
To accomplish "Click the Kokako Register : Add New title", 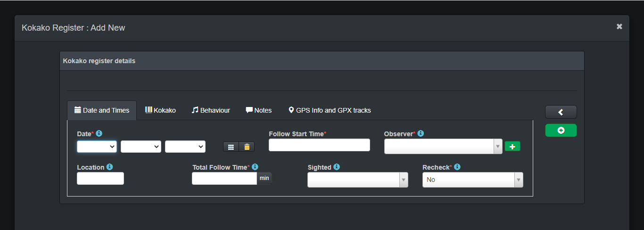I will click(x=74, y=28).
